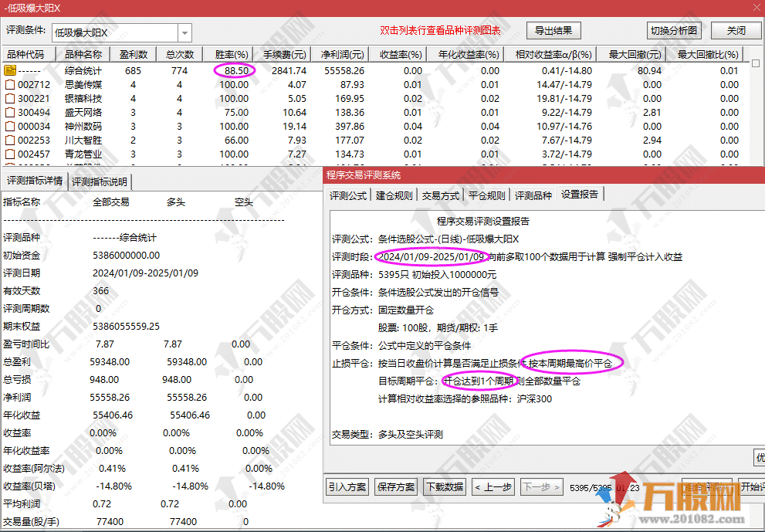Click the icon beside stock 000034
This screenshot has width=765, height=532.
click(10, 126)
